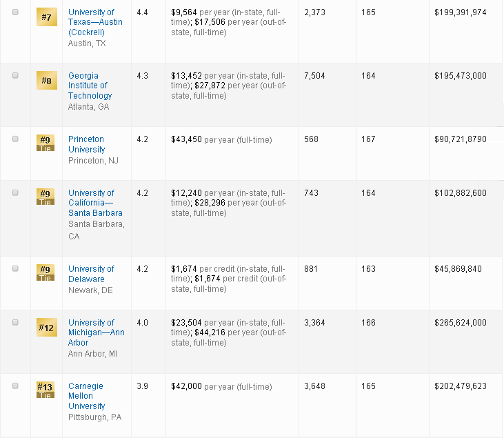Click Carnegie Mellon's #13 Tie badge
The width and height of the screenshot is (504, 438).
point(46,389)
